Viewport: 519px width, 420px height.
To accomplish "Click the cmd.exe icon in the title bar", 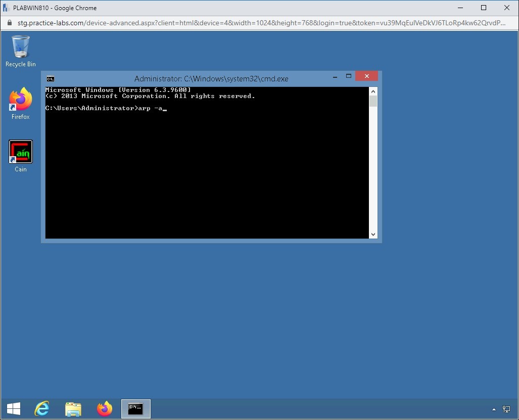I will click(50, 78).
